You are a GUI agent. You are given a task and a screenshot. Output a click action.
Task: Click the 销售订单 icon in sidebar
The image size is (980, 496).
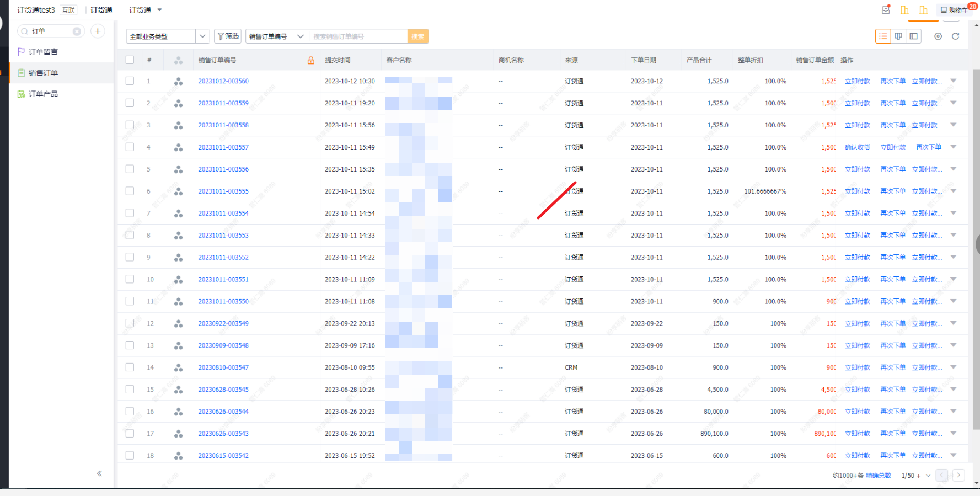[x=22, y=73]
